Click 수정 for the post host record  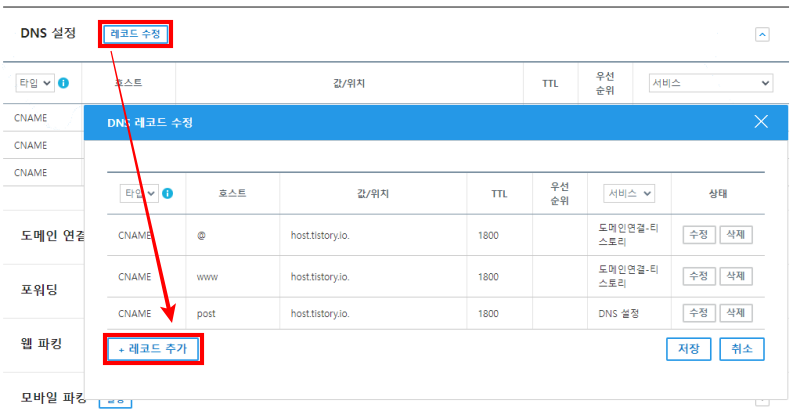698,313
